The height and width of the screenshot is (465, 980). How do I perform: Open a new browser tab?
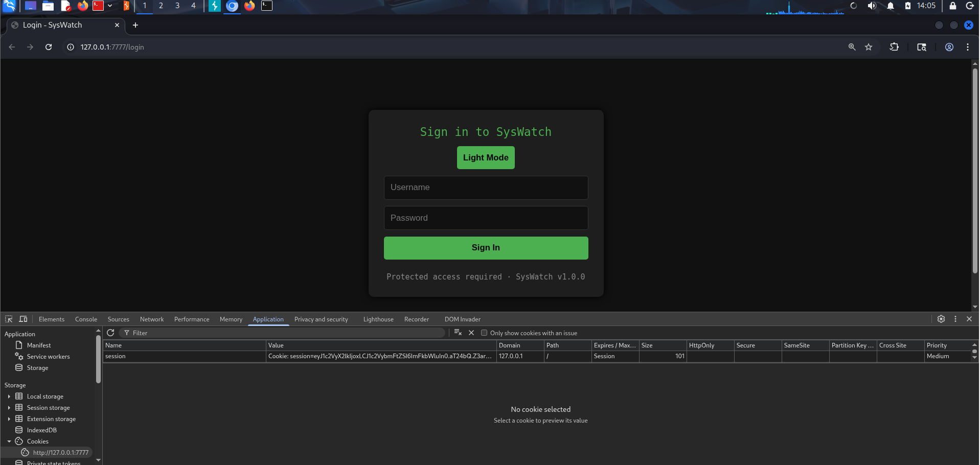135,25
